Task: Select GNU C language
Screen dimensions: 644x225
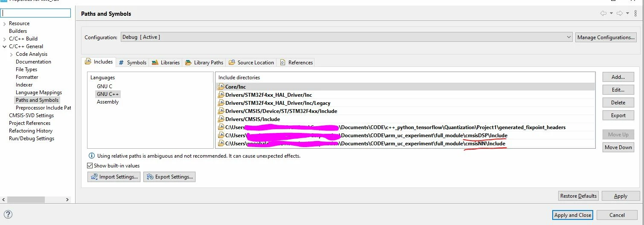Action: tap(105, 87)
